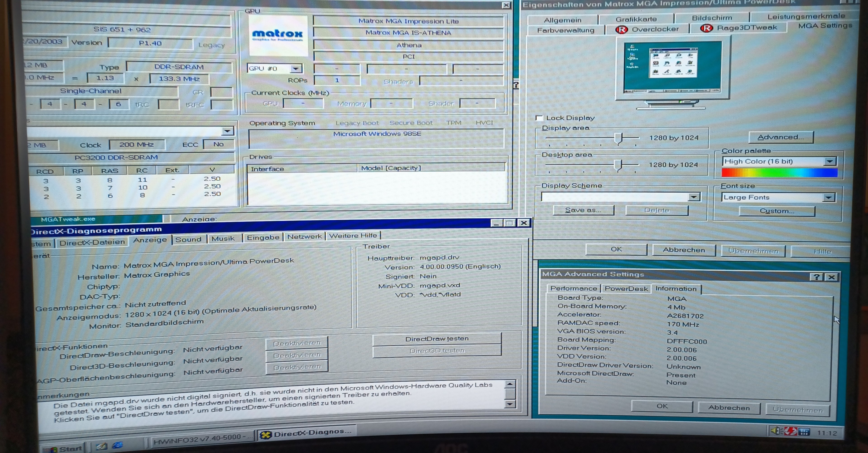The image size is (868, 453).
Task: Select the MGA Settings tab
Action: click(x=825, y=26)
